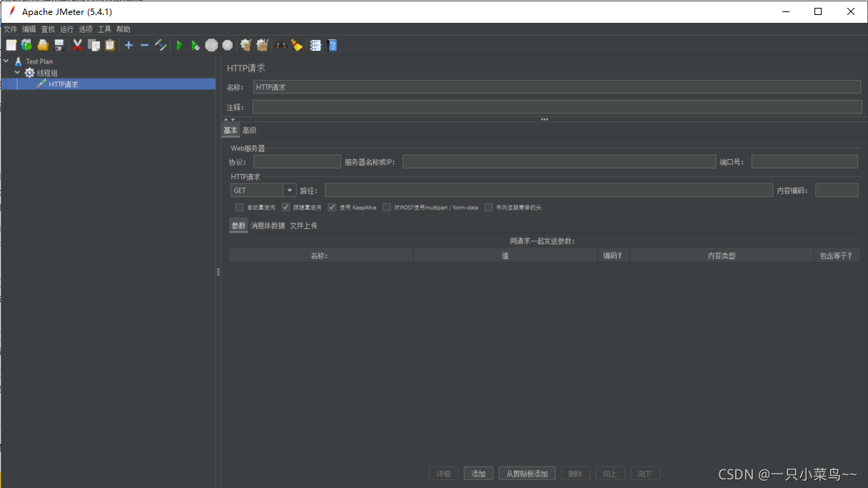
Task: Click the 从剪贴板添加 button
Action: coord(527,474)
